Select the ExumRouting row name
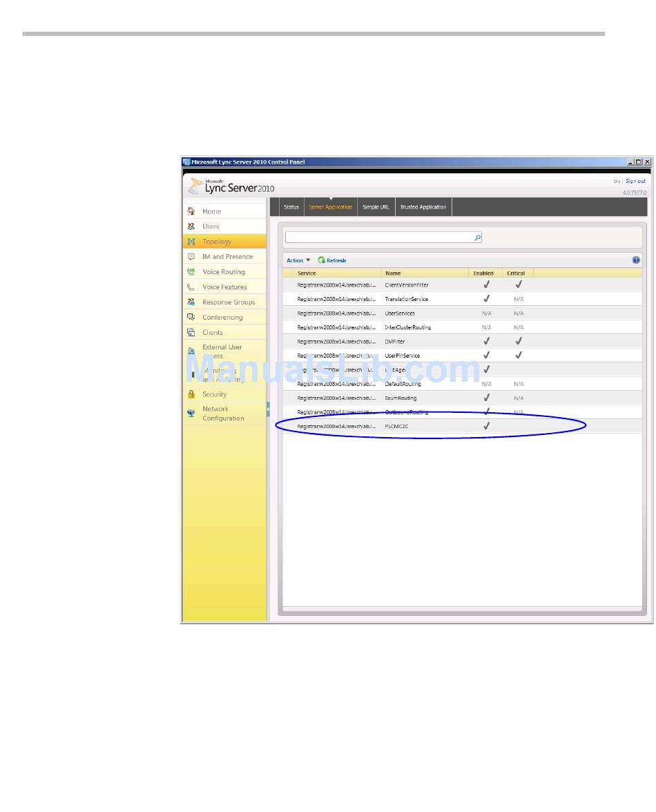Screen dimensions: 656x812 (x=401, y=398)
